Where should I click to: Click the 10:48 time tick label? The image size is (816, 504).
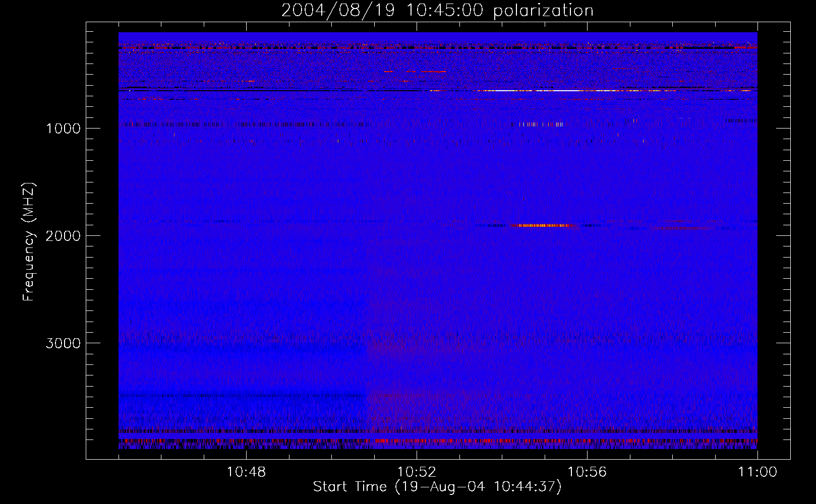pyautogui.click(x=246, y=472)
